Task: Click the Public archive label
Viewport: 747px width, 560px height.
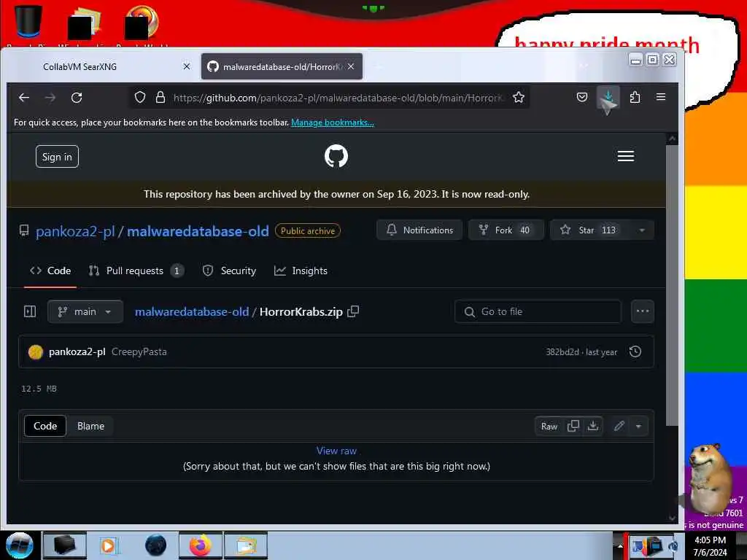Action: (308, 230)
